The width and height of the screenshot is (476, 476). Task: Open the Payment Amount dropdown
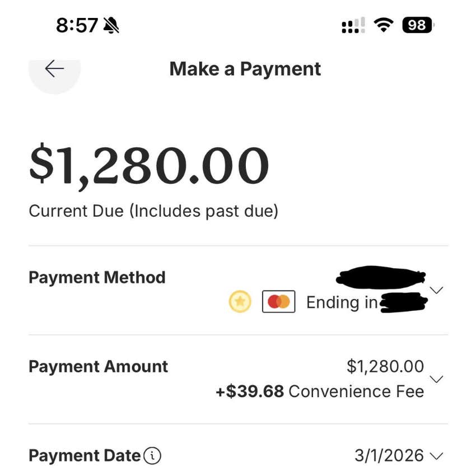pos(436,379)
